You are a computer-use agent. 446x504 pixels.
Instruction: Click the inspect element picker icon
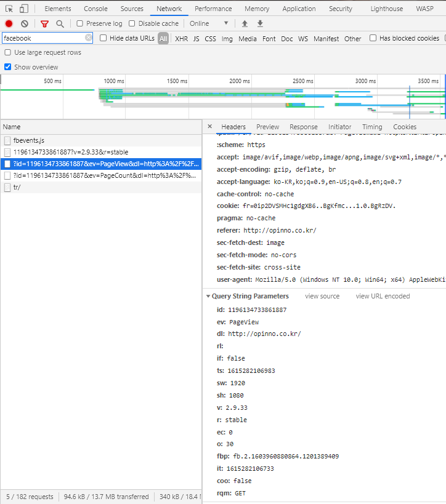[x=9, y=9]
